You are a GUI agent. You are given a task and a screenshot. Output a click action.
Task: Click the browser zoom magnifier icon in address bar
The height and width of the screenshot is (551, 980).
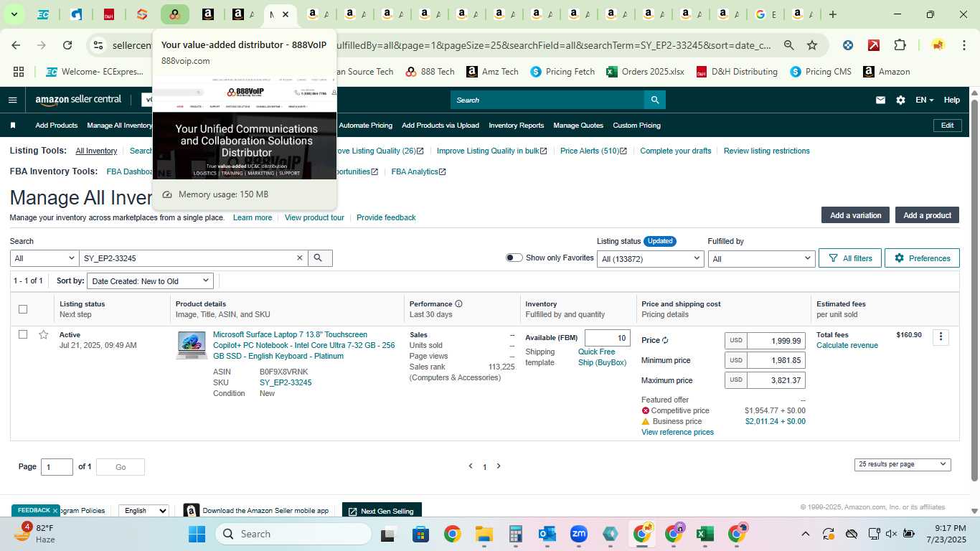pos(788,45)
